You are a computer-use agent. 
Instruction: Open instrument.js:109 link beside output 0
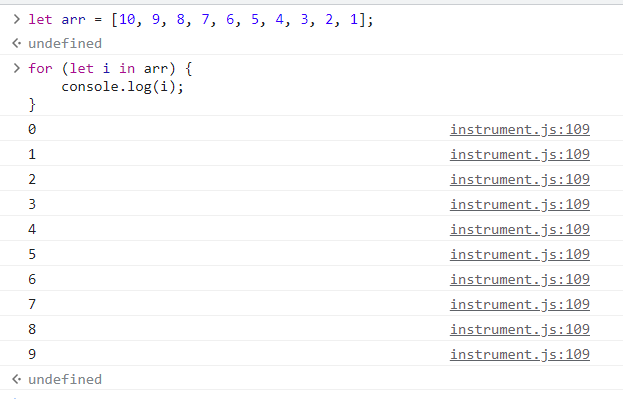tap(520, 130)
